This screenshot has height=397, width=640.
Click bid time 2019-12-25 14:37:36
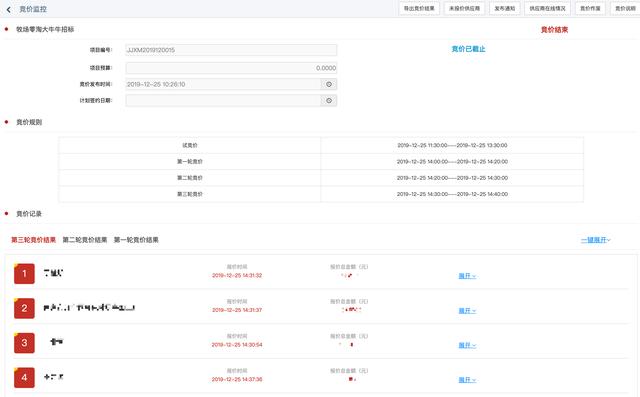(x=237, y=379)
